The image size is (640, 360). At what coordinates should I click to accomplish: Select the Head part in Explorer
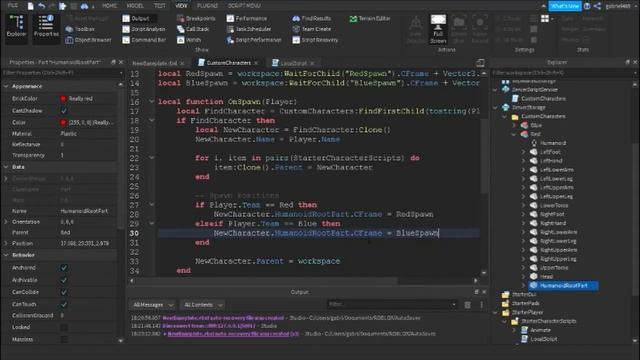[546, 276]
